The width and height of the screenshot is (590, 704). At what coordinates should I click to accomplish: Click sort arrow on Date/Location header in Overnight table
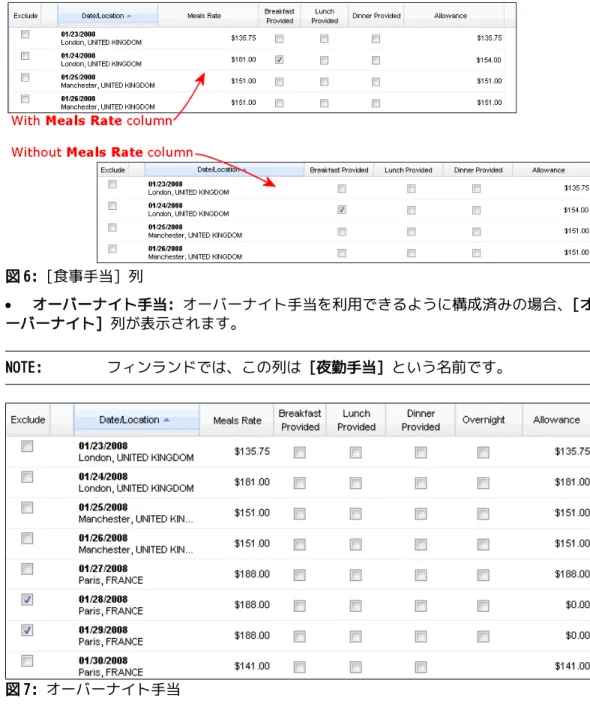(167, 420)
